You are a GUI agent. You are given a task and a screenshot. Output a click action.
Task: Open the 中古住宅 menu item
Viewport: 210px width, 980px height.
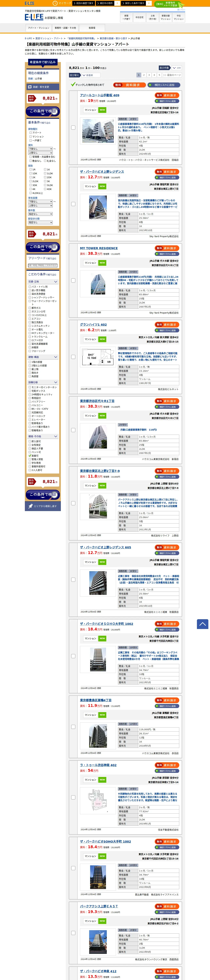140,17
